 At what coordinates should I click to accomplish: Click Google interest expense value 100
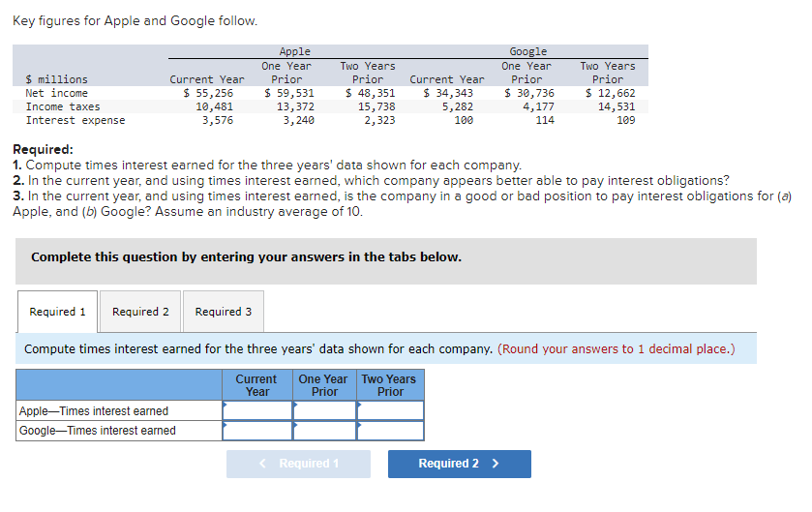464,120
